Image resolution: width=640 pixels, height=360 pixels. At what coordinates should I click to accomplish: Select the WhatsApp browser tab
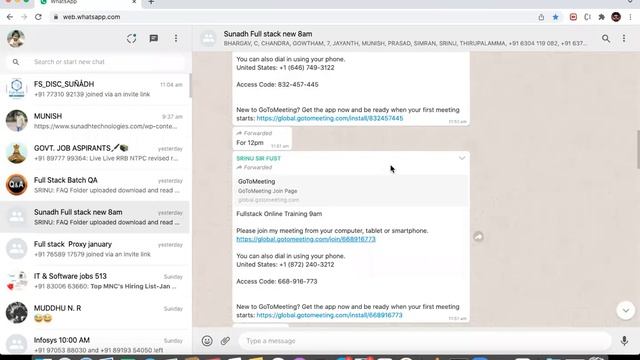(88, 2)
